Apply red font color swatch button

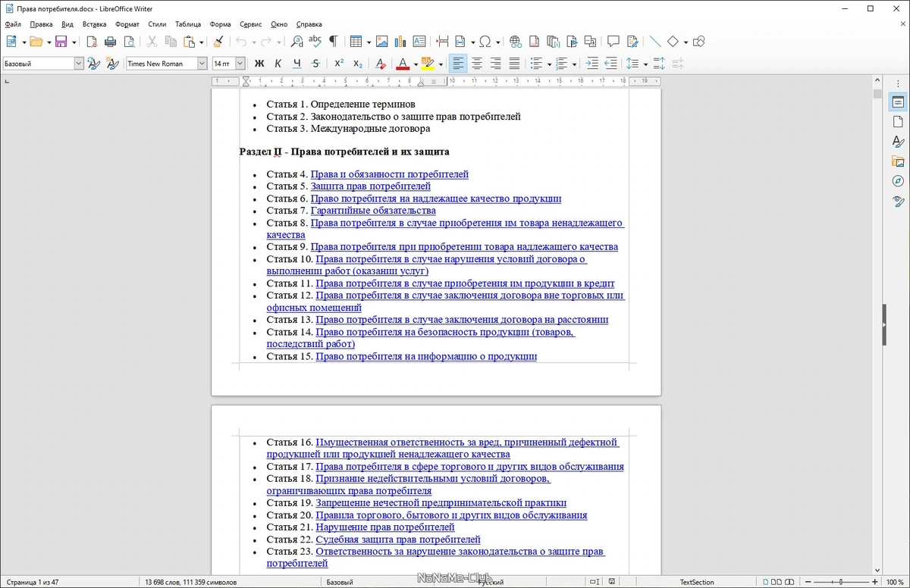click(x=403, y=64)
